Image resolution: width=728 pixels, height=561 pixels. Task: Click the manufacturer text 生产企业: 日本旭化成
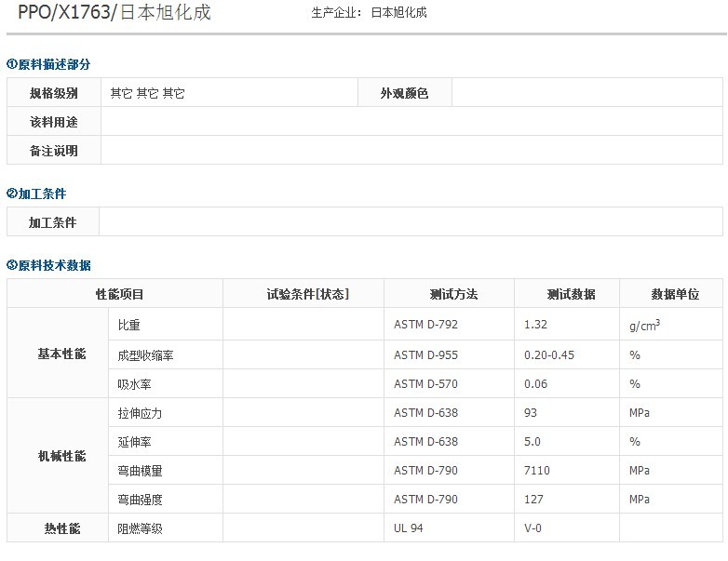[369, 12]
